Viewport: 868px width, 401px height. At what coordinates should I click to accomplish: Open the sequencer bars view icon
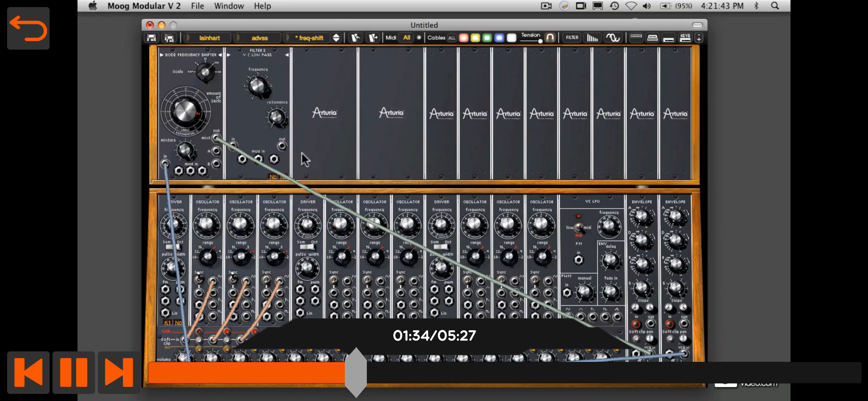pos(592,38)
